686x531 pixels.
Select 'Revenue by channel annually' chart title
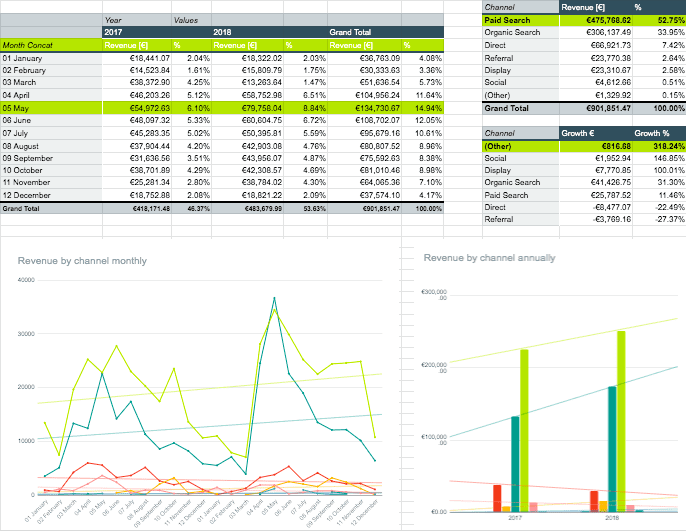pos(490,258)
